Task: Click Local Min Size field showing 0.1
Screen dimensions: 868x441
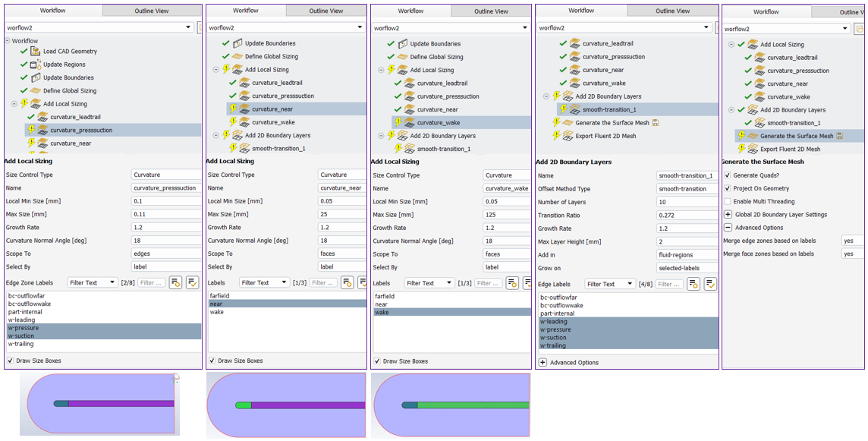Action: (x=166, y=201)
